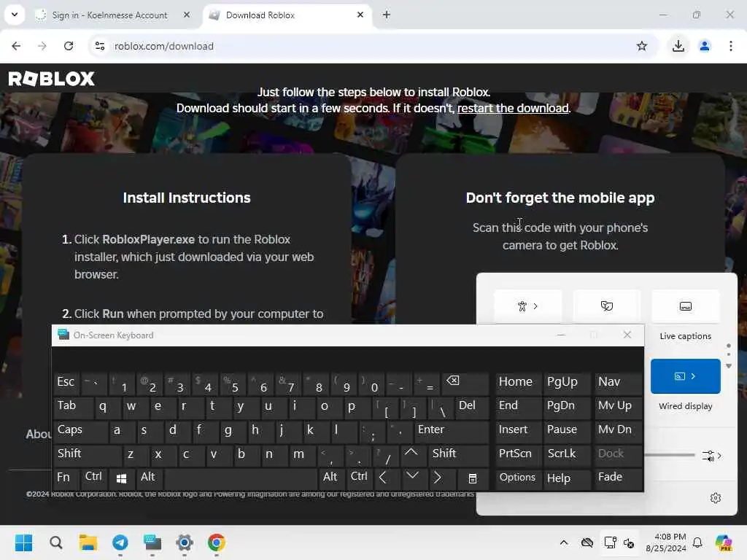Image resolution: width=747 pixels, height=560 pixels.
Task: Click Fade key on On-Screen Keyboard
Action: [618, 478]
